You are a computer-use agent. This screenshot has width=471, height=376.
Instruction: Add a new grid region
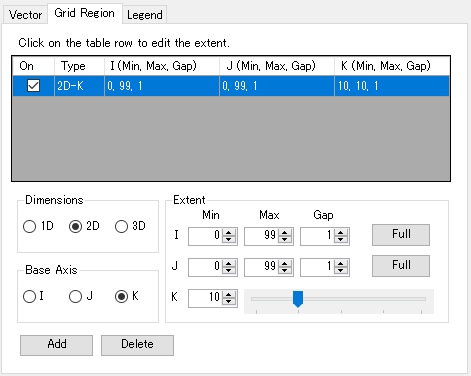56,345
